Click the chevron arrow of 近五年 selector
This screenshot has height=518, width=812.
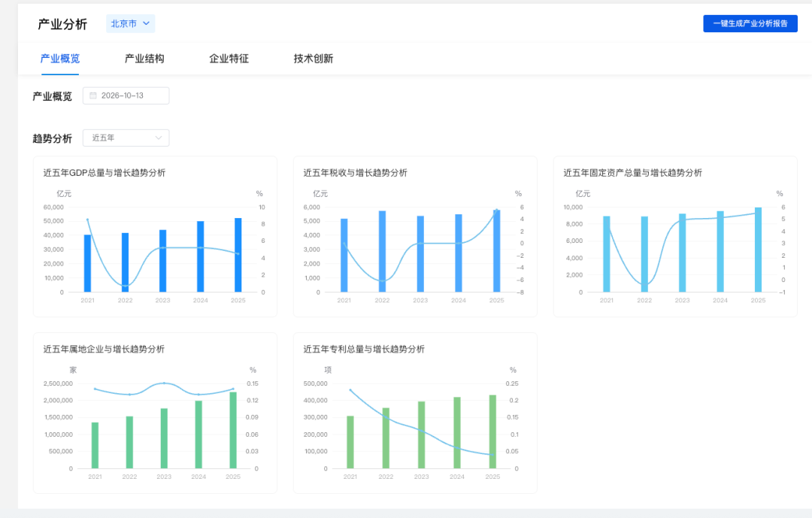[x=159, y=138]
